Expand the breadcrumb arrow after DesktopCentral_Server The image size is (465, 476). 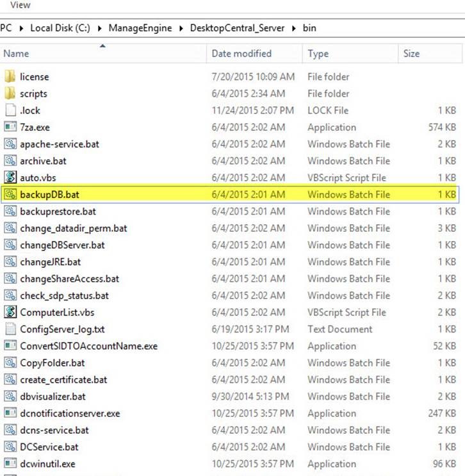[x=294, y=29]
